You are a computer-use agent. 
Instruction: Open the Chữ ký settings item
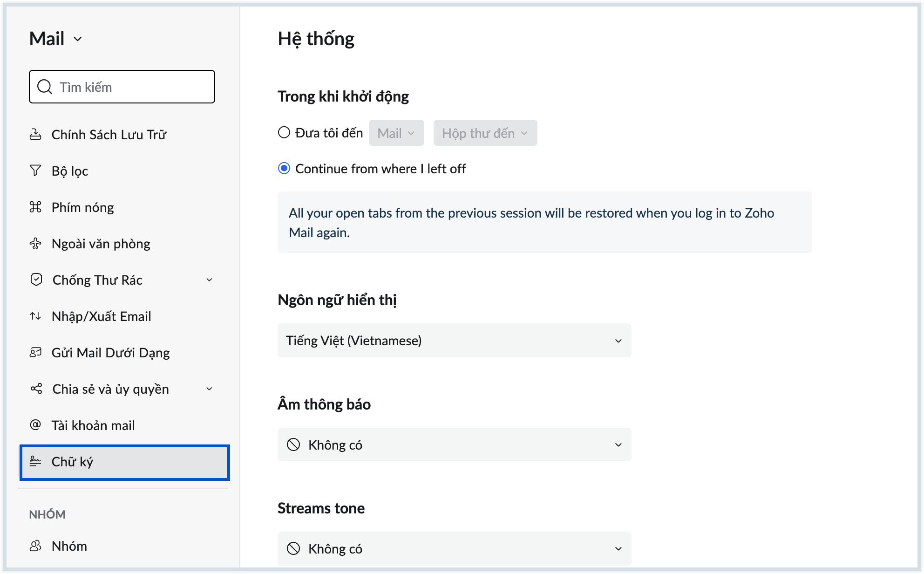point(124,462)
